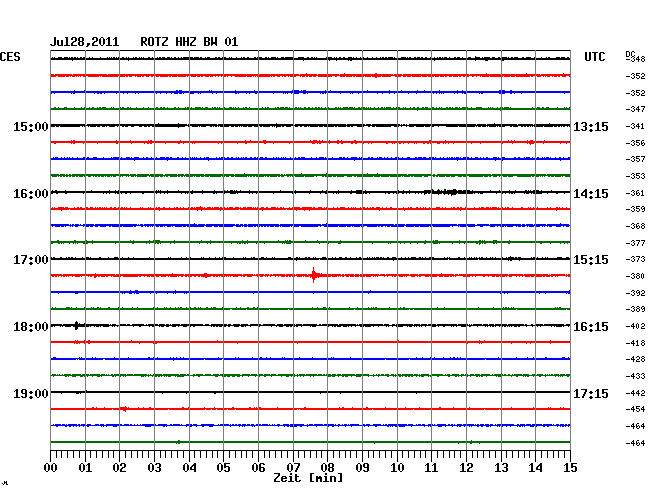
Task: Click the 15:15 UTC time label
Action: [591, 260]
